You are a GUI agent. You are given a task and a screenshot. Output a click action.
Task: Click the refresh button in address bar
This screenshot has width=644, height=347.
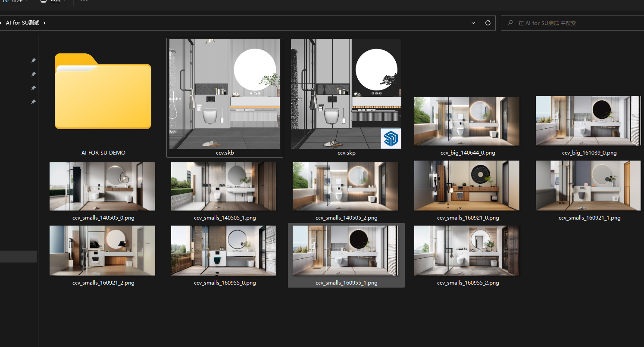point(488,23)
